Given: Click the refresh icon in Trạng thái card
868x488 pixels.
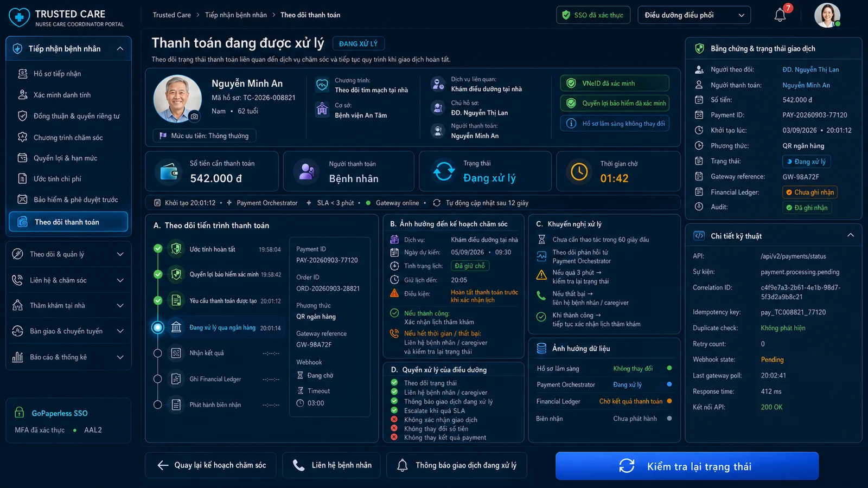Looking at the screenshot, I should click(444, 171).
